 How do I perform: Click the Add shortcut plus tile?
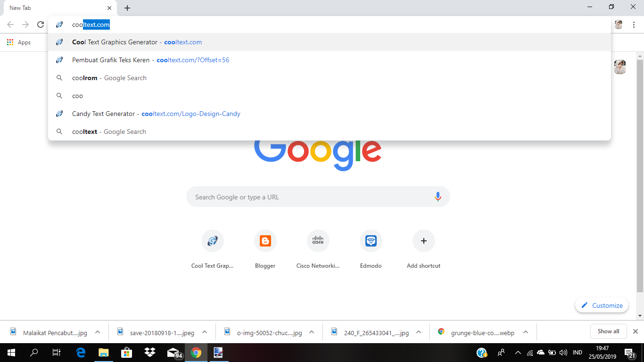[x=424, y=250]
